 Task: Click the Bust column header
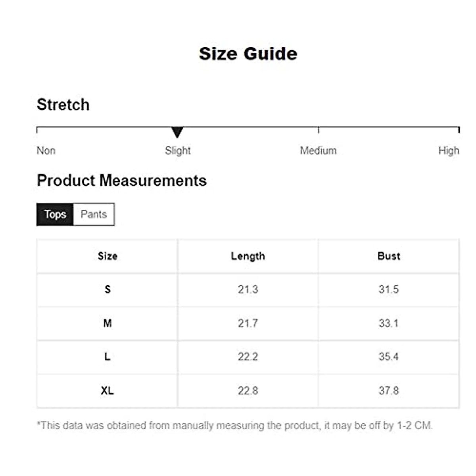coord(389,256)
